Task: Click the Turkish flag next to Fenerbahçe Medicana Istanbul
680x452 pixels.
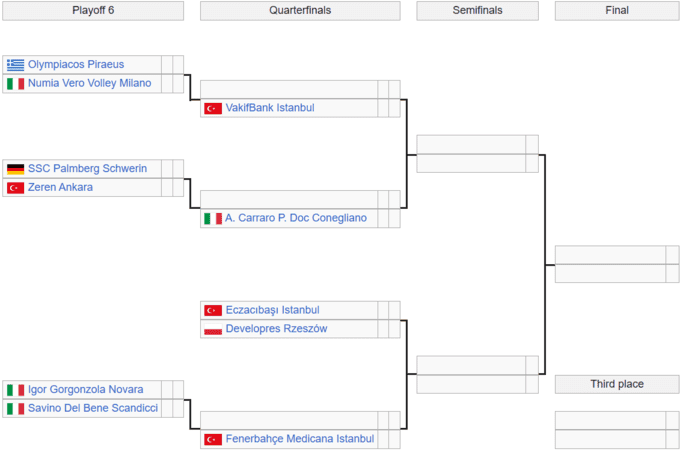Action: [x=213, y=439]
